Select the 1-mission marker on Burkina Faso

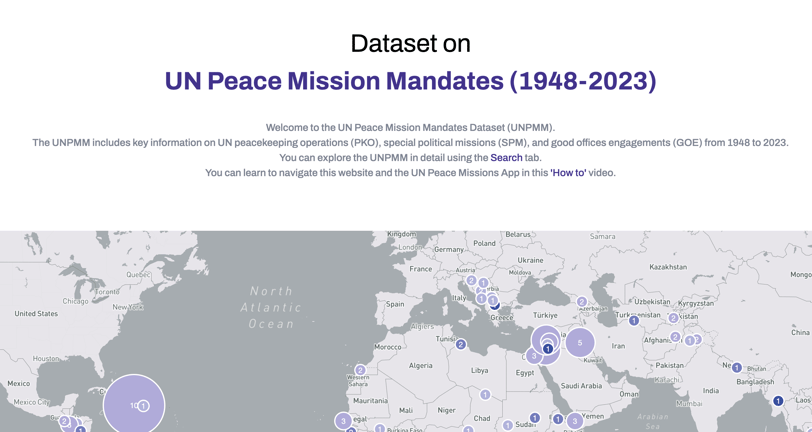(x=380, y=428)
